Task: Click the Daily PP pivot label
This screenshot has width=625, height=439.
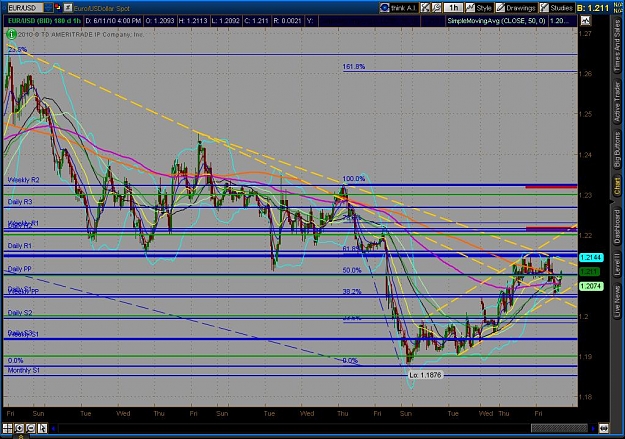Action: 20,269
